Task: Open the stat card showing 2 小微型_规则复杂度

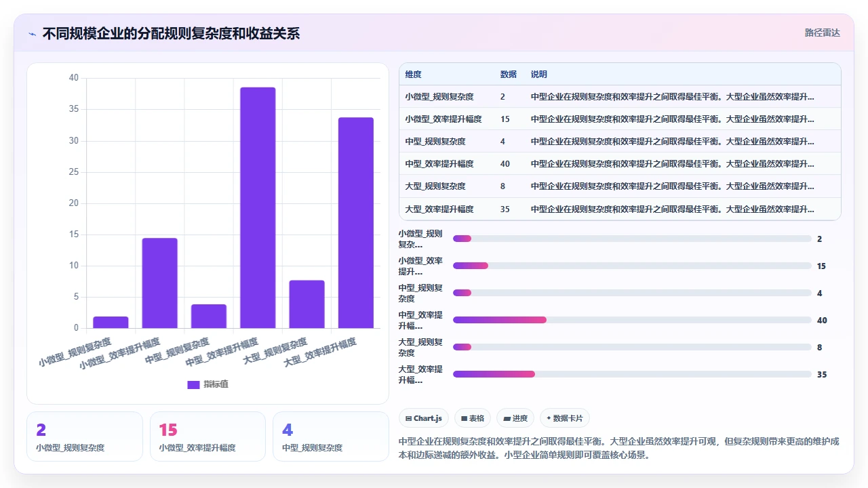Action: (x=85, y=436)
